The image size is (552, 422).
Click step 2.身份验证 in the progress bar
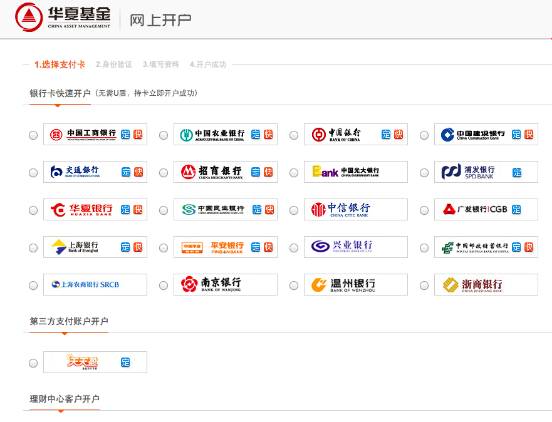click(x=114, y=64)
